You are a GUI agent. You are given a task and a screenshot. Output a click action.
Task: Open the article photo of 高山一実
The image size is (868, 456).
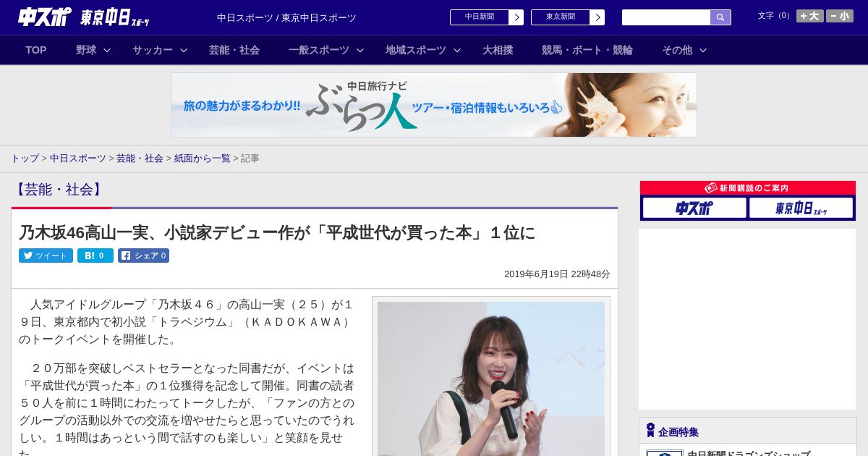pyautogui.click(x=491, y=379)
